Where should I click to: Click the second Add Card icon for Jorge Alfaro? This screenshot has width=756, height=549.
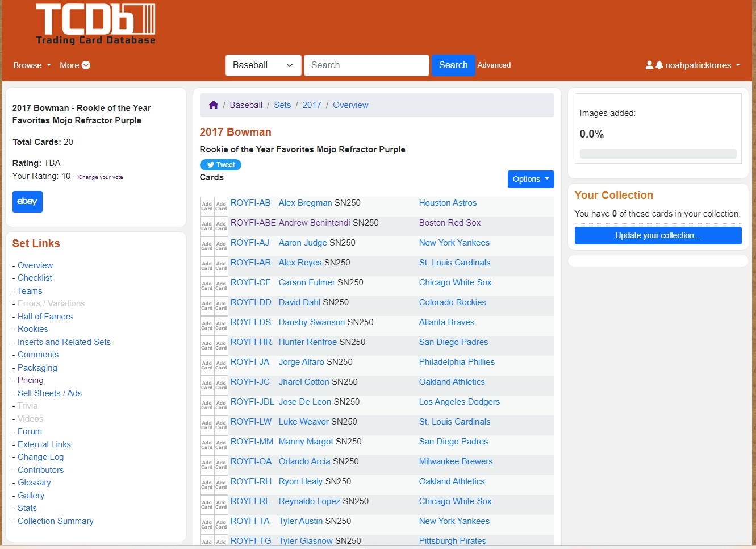click(x=221, y=365)
